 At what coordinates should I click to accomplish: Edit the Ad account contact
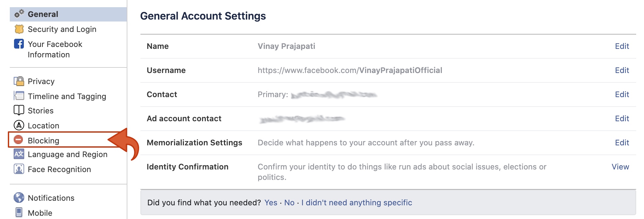coord(622,118)
